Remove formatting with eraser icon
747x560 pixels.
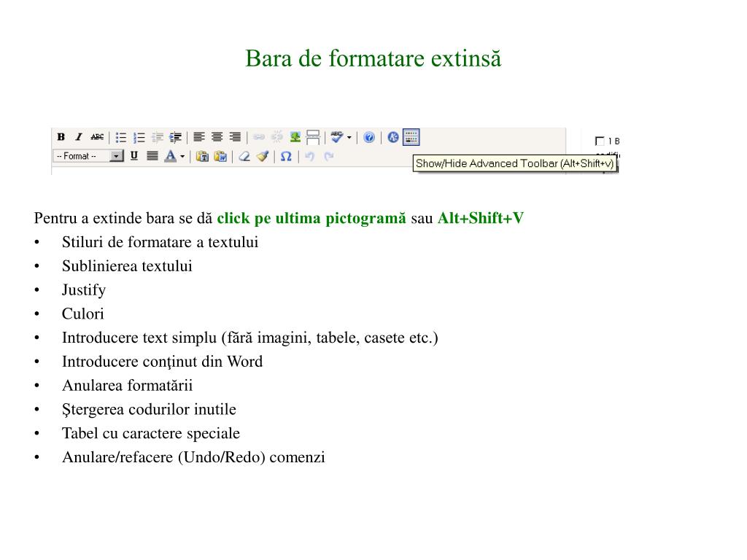(x=244, y=156)
